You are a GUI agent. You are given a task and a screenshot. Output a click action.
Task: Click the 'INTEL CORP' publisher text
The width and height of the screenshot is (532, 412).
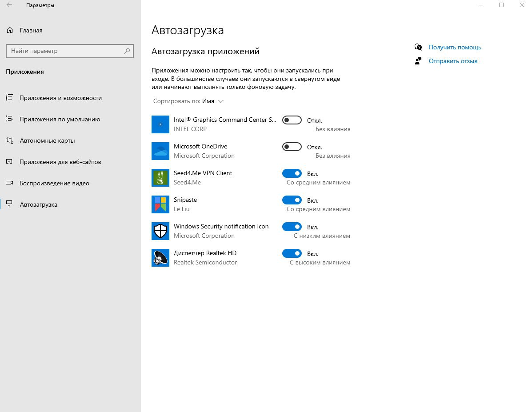tap(190, 129)
